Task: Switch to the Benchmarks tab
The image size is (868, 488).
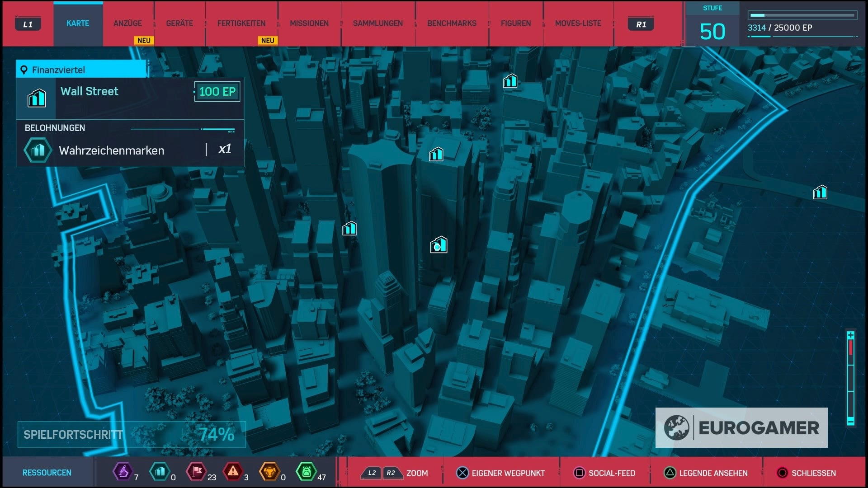Action: (452, 23)
